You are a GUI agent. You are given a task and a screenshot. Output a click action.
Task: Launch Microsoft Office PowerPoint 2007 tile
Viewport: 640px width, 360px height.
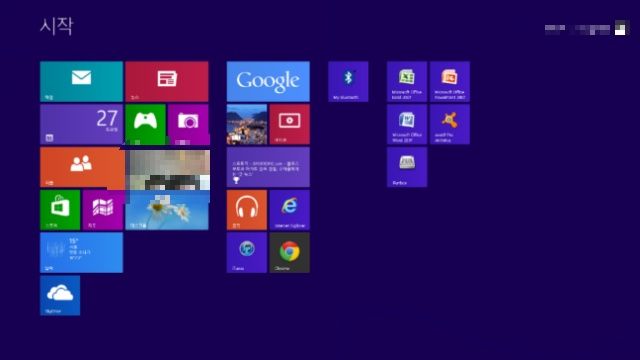(450, 82)
